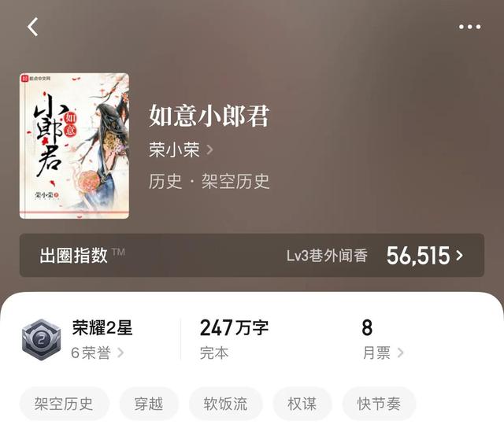504x432 pixels.
Task: Select the 权谋 tag chip
Action: point(302,404)
